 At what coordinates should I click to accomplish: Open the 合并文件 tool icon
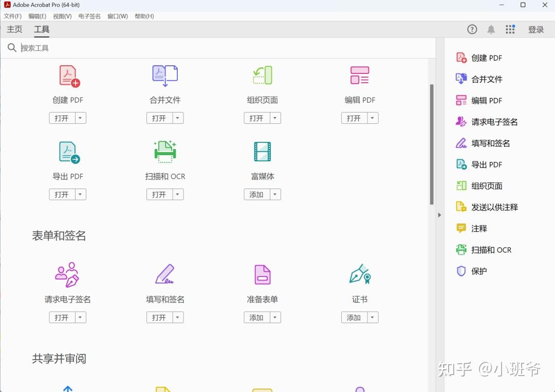coord(164,76)
